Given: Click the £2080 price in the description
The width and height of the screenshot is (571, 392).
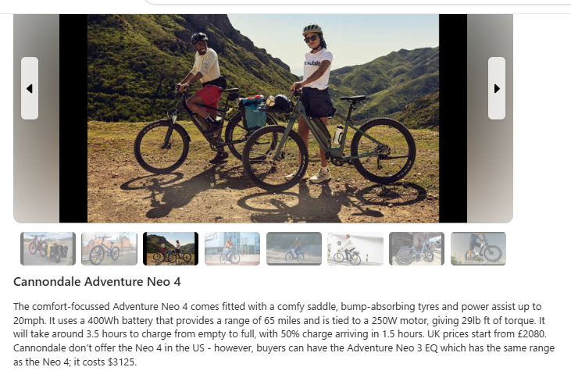Looking at the screenshot, I should click(530, 333).
